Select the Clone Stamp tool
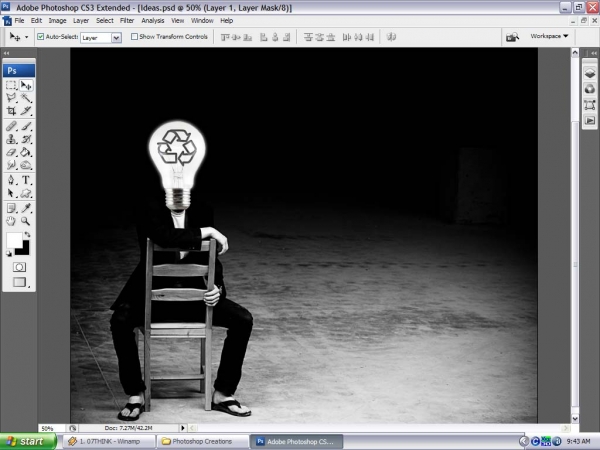 click(x=11, y=139)
